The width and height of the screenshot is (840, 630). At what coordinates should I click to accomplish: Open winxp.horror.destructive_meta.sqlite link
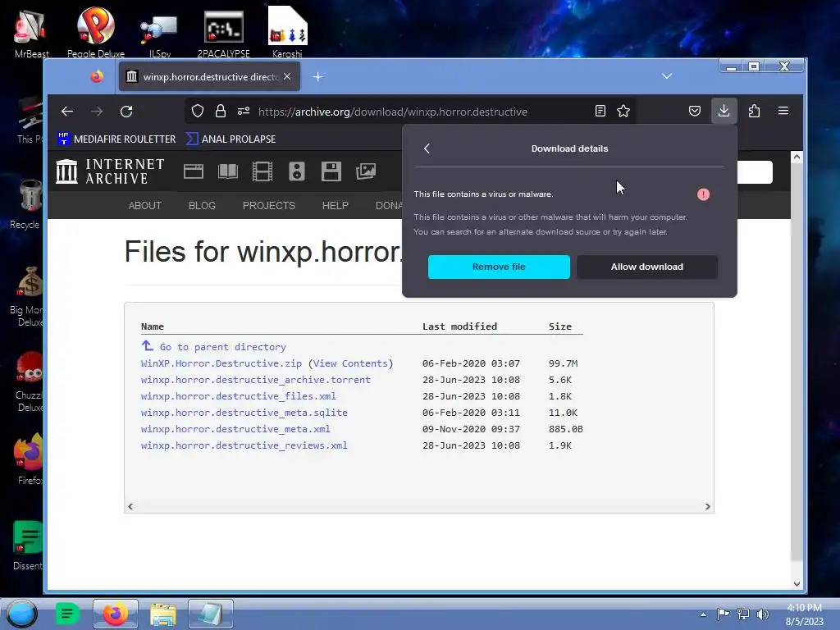click(x=244, y=413)
